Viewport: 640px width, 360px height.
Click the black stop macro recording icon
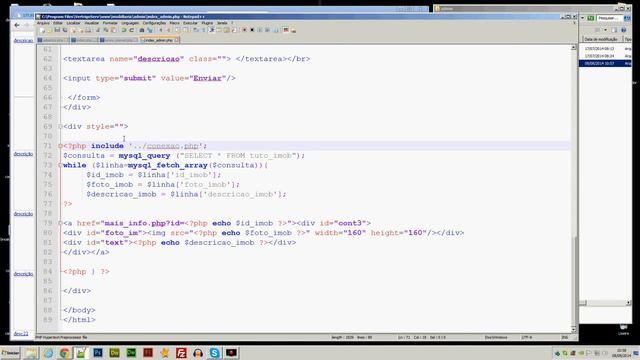(x=252, y=30)
